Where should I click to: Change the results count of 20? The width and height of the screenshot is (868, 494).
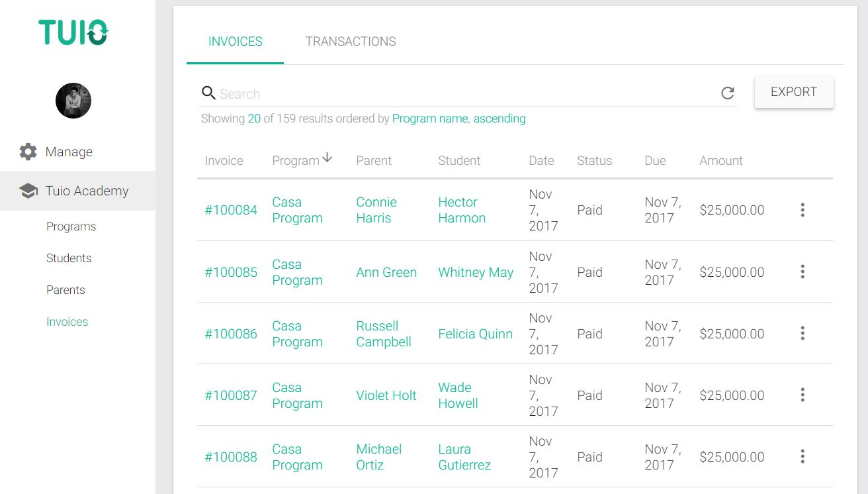(x=254, y=119)
